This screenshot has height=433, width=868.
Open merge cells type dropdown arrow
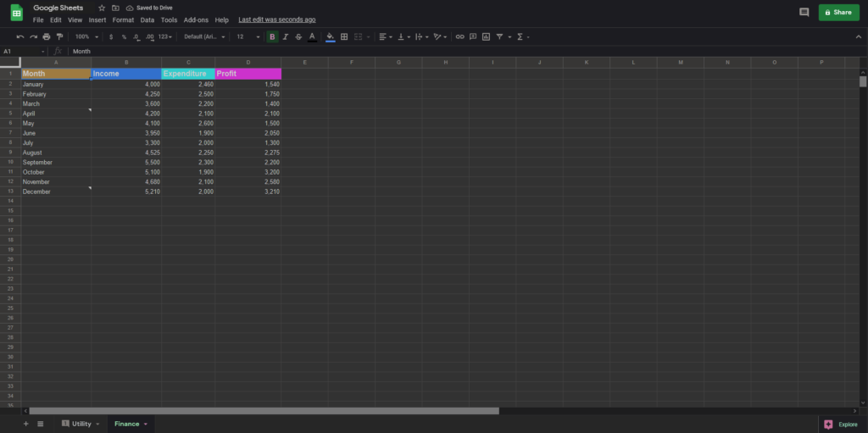pyautogui.click(x=369, y=37)
